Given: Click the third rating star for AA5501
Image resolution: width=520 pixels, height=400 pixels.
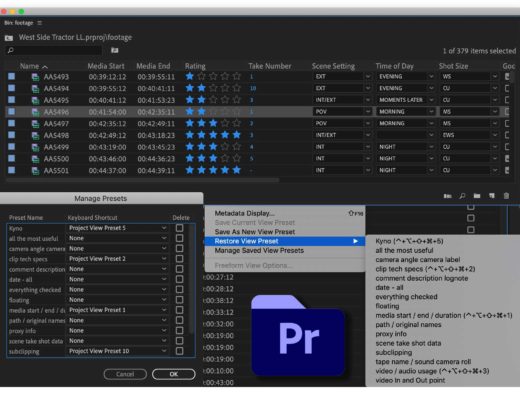Looking at the screenshot, I should pos(213,170).
